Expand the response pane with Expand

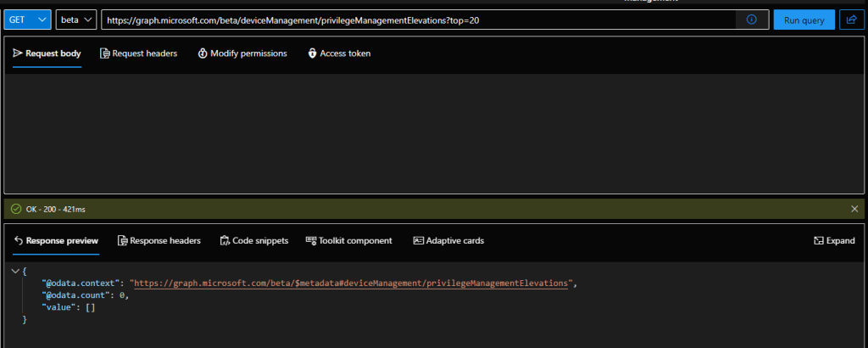coord(834,241)
